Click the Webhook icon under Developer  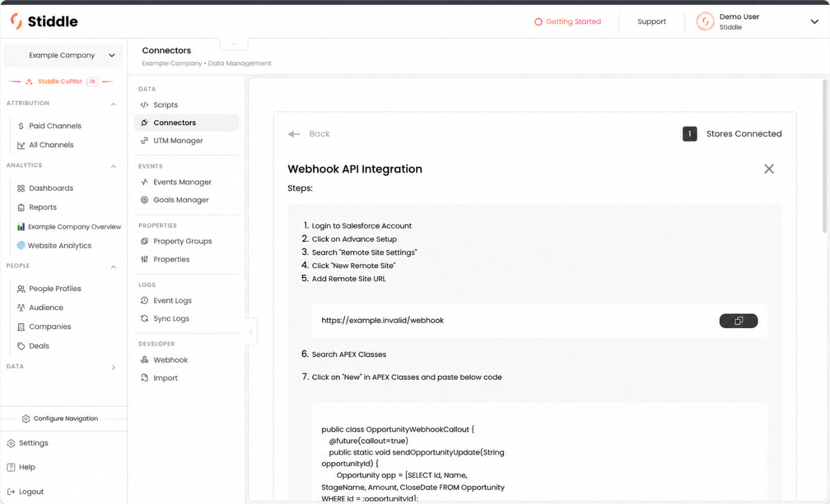145,360
